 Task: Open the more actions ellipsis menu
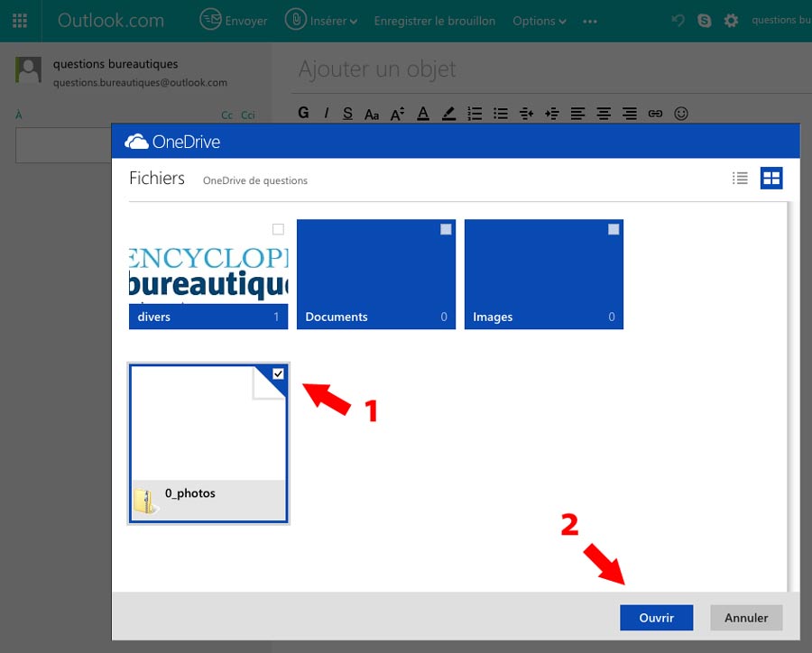pos(590,21)
